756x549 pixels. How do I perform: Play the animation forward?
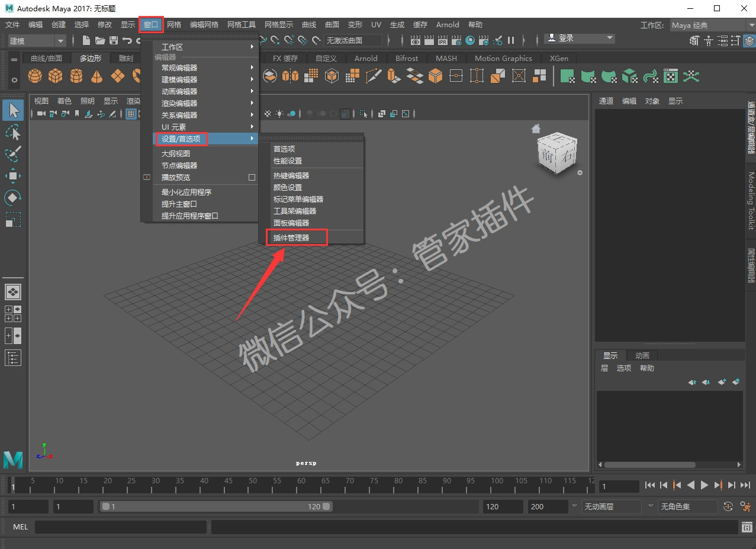704,485
